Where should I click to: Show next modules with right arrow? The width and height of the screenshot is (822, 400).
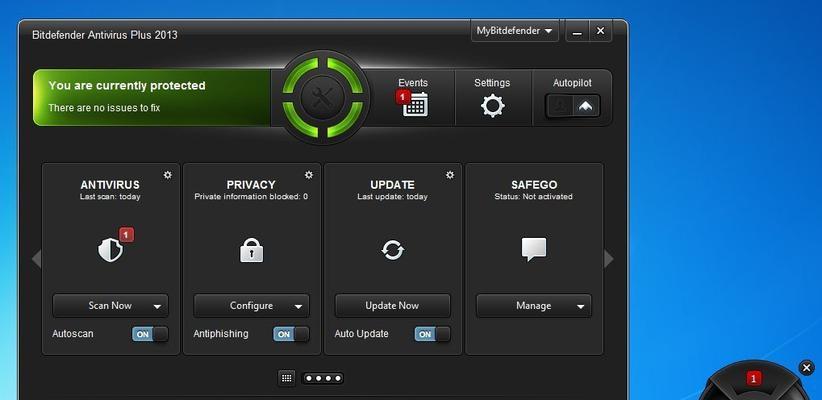(609, 259)
